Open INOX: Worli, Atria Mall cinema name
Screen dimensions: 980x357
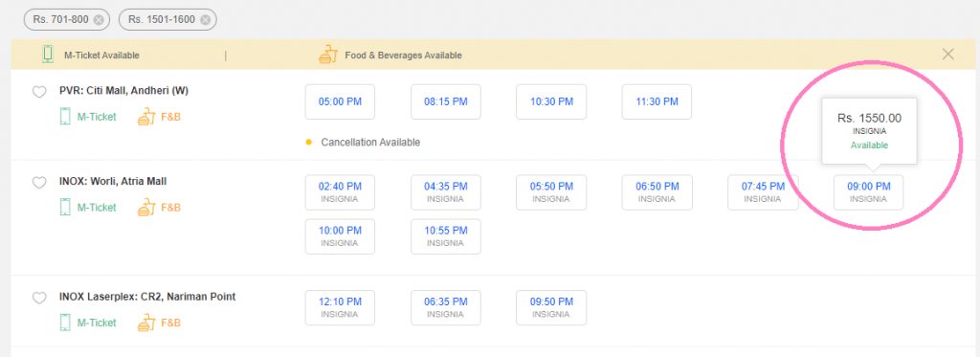[113, 181]
